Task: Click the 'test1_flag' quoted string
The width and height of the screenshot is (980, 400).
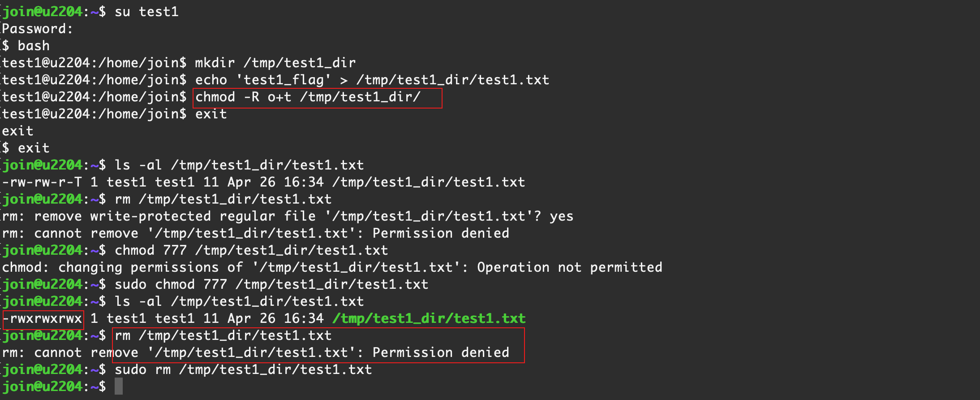Action: (284, 80)
